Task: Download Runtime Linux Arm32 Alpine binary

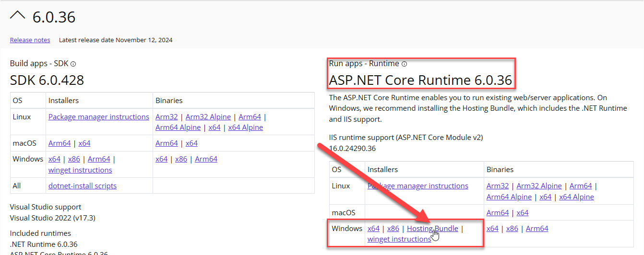Action: [539, 186]
